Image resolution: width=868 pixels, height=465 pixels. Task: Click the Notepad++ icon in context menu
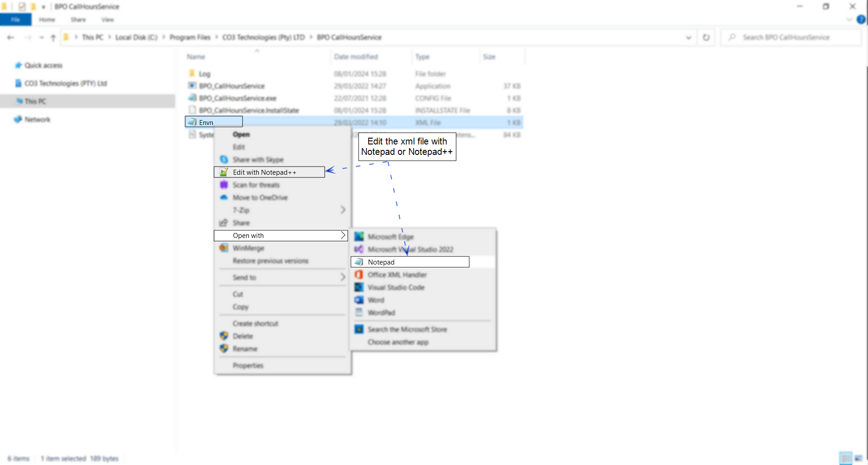224,172
